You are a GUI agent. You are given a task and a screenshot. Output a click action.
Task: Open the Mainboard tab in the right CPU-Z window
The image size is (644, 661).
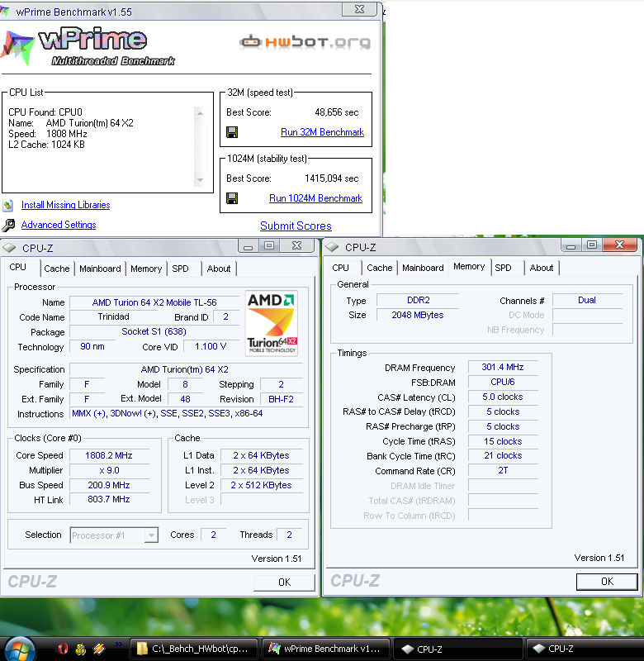click(x=423, y=268)
